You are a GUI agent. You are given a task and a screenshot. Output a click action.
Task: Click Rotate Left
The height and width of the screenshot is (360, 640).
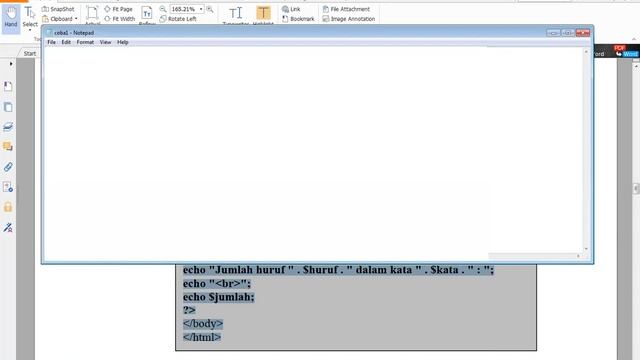tap(178, 19)
